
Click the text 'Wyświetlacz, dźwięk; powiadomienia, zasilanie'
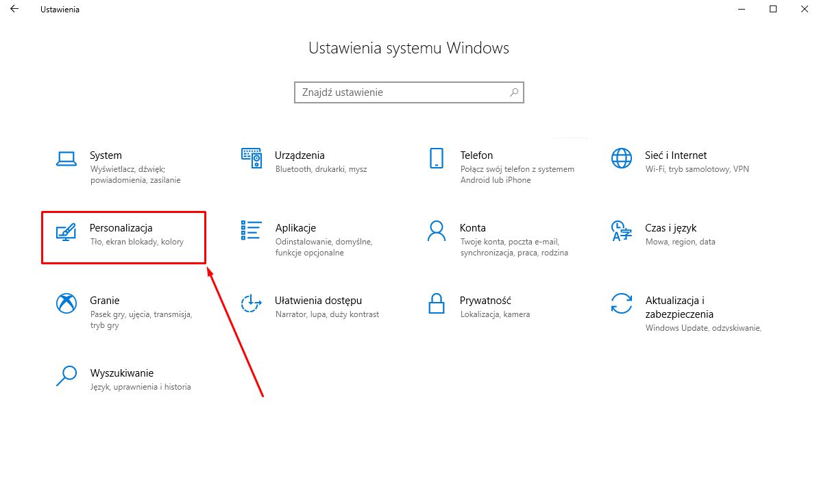click(x=136, y=175)
